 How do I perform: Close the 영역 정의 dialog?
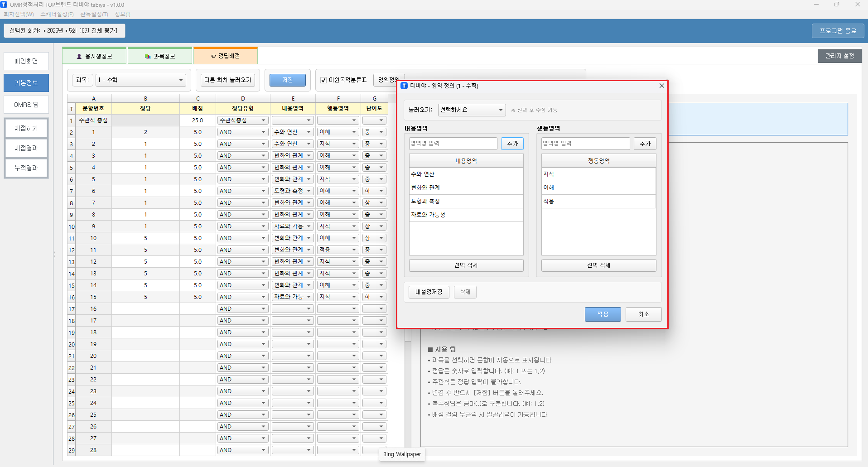click(661, 86)
